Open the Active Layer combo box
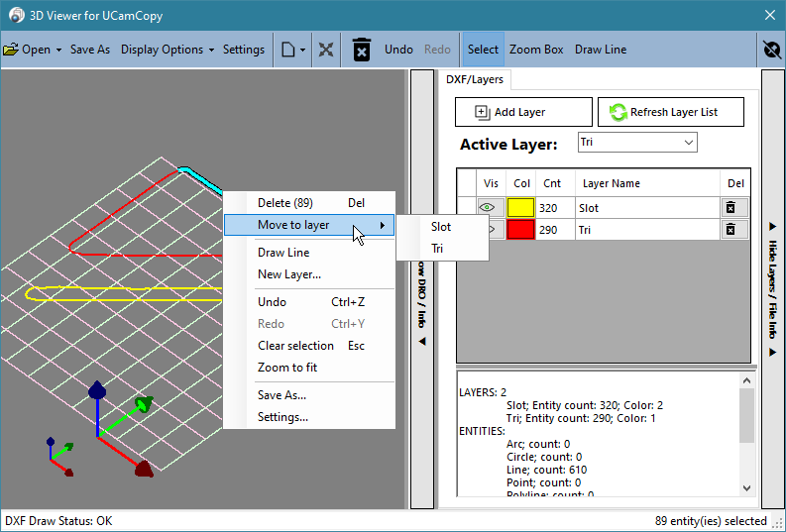This screenshot has width=786, height=532. pyautogui.click(x=637, y=143)
